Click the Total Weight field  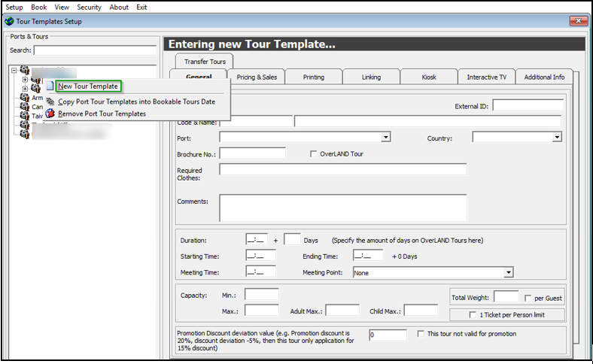(506, 297)
